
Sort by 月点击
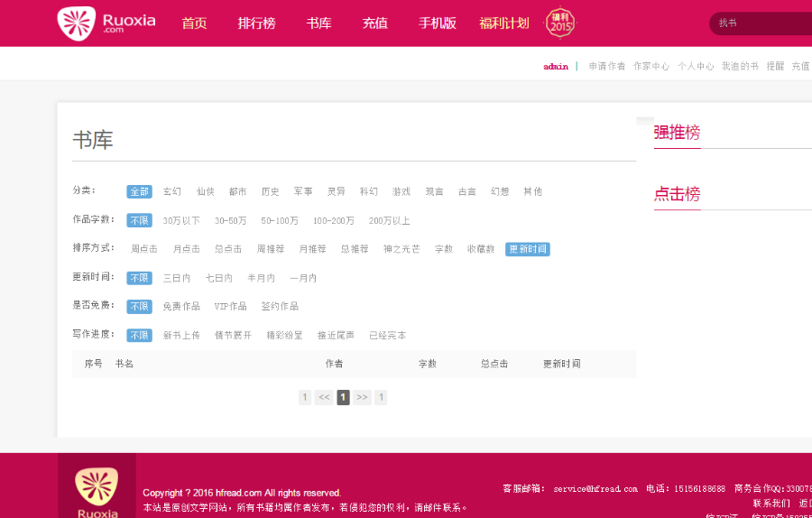point(187,249)
